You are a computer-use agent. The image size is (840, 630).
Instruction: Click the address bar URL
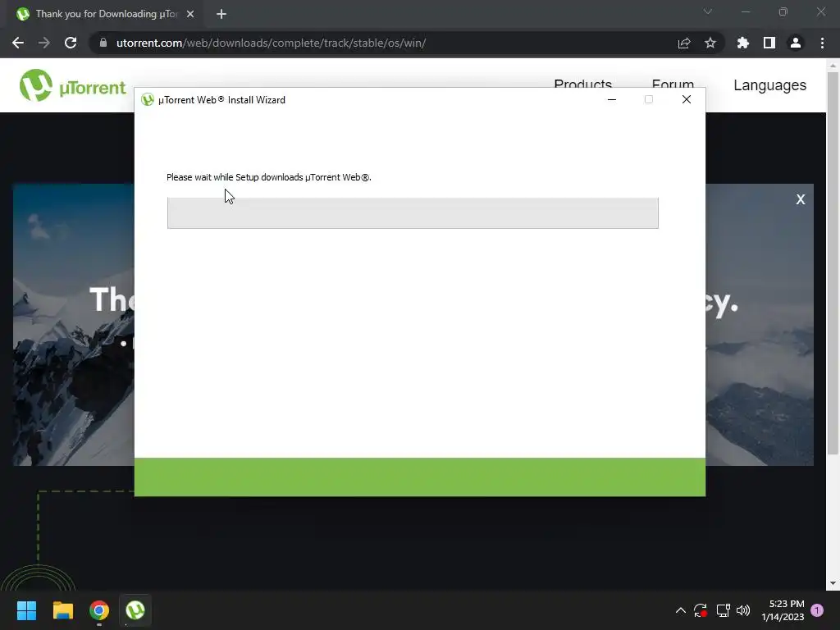pyautogui.click(x=271, y=43)
